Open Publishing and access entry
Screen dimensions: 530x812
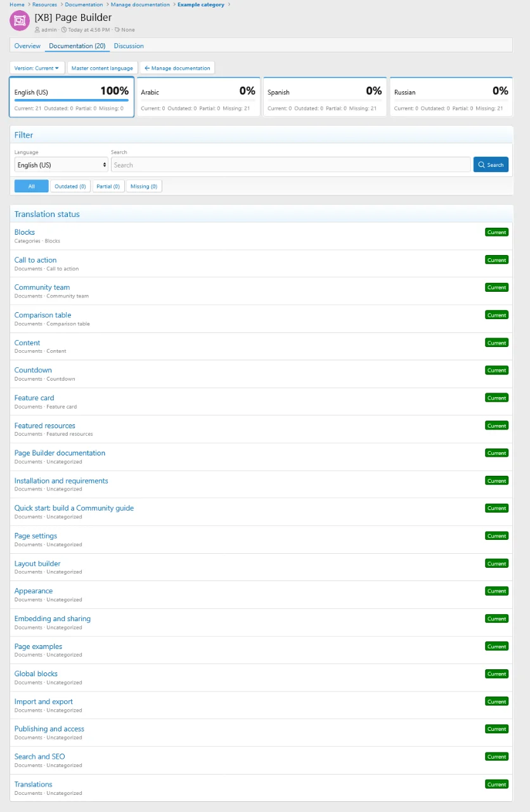pyautogui.click(x=49, y=729)
